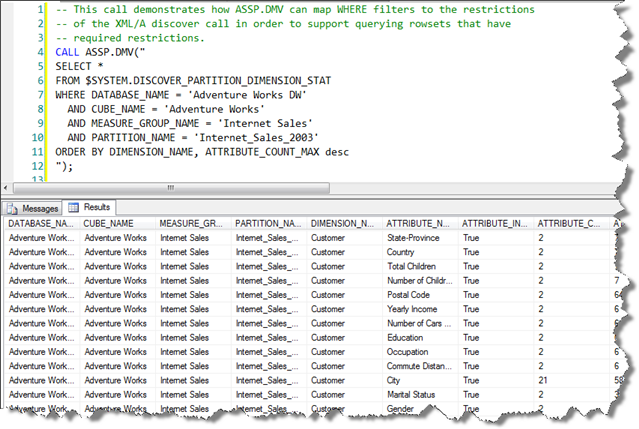Switch to the Messages tab
Screen dimensions: 639x429
click(33, 208)
